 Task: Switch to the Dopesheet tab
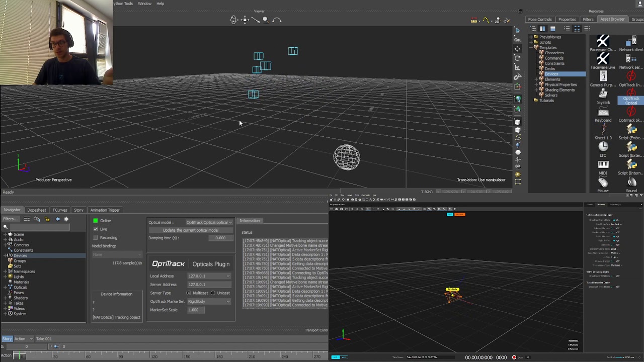tap(36, 210)
